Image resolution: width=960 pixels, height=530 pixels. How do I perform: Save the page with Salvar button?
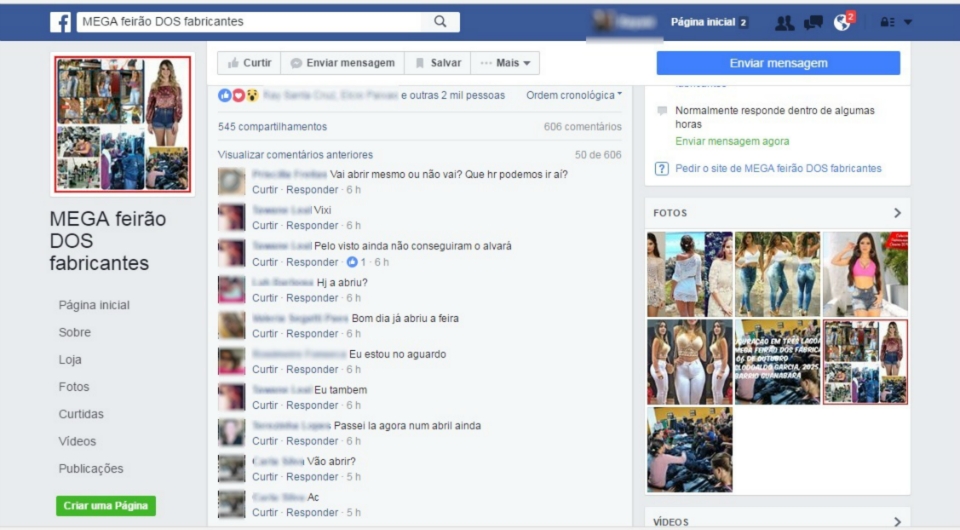tap(438, 63)
